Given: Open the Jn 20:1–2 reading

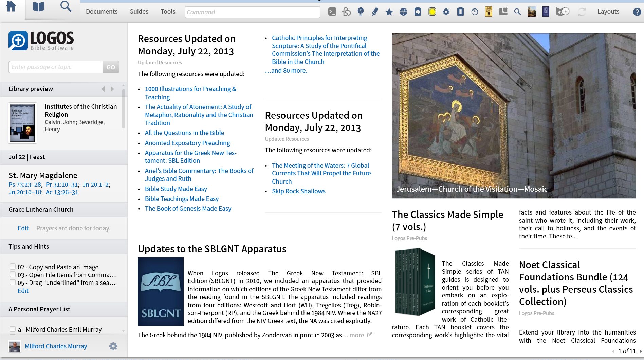Looking at the screenshot, I should click(x=95, y=185).
